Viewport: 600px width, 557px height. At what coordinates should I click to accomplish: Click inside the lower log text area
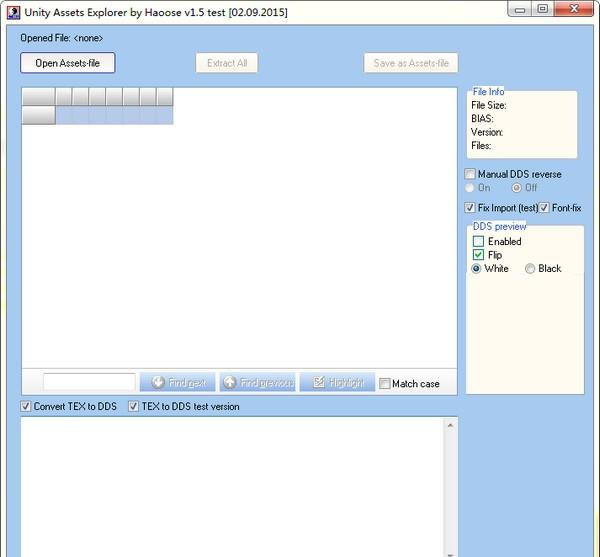(x=232, y=487)
